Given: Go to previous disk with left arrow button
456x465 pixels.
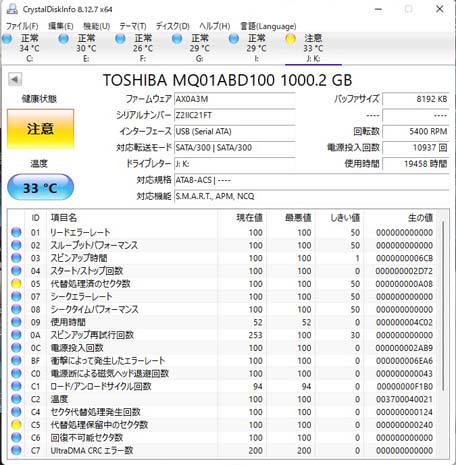Looking at the screenshot, I should click(x=15, y=80).
